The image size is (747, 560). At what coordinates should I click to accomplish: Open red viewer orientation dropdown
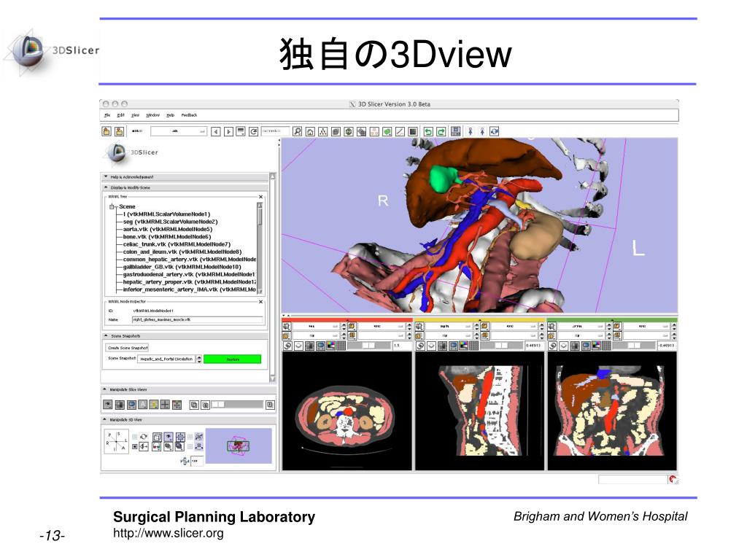[315, 326]
